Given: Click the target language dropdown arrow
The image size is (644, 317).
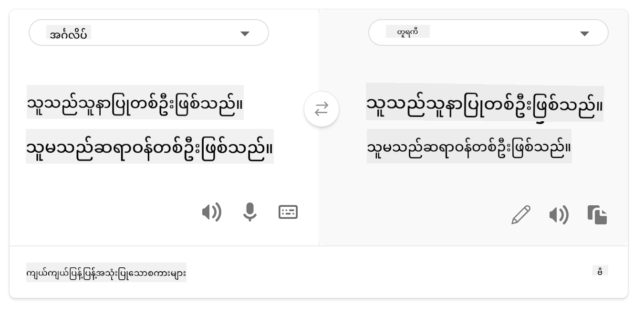Looking at the screenshot, I should click(584, 33).
